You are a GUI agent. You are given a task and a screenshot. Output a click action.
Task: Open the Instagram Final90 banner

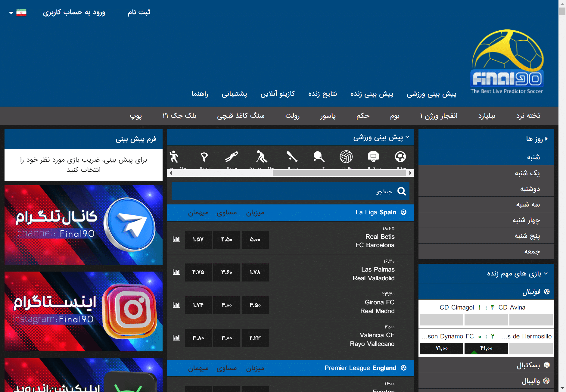pyautogui.click(x=83, y=311)
